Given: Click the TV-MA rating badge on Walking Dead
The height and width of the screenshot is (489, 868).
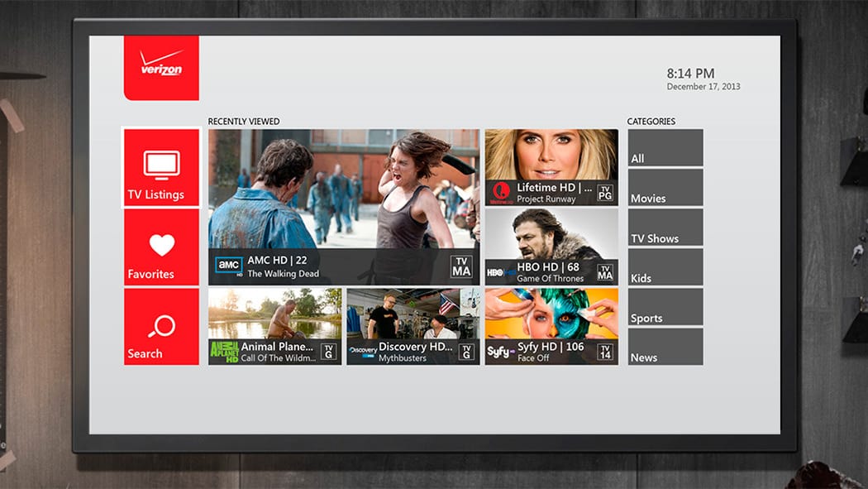Looking at the screenshot, I should pos(461,266).
